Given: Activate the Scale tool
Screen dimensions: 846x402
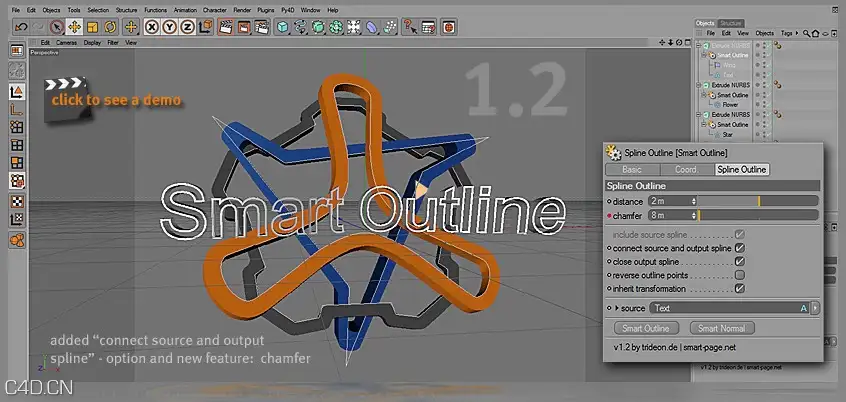Looking at the screenshot, I should point(92,26).
